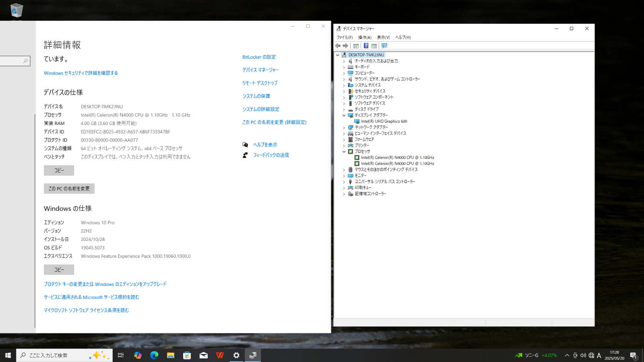This screenshot has width=644, height=362.
Task: Open the リモート デスクトップ link
Action: point(260,83)
